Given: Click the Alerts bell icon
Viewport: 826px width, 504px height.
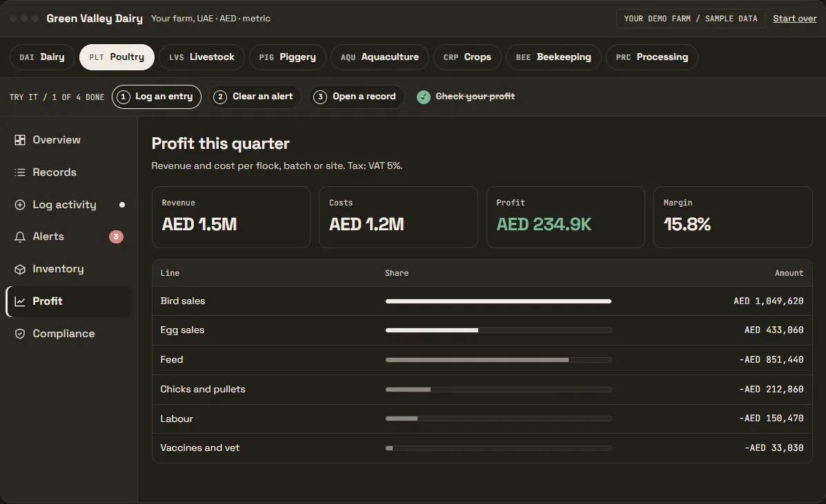Looking at the screenshot, I should tap(20, 236).
